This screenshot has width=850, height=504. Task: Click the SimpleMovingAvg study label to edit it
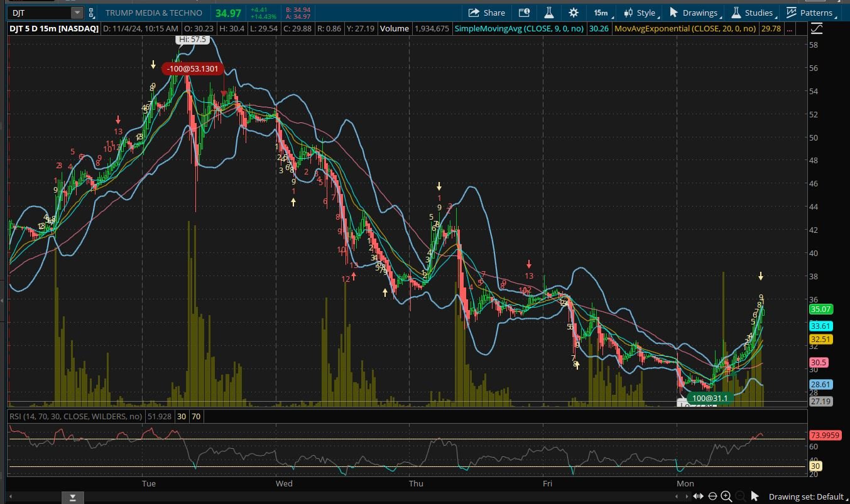(520, 28)
